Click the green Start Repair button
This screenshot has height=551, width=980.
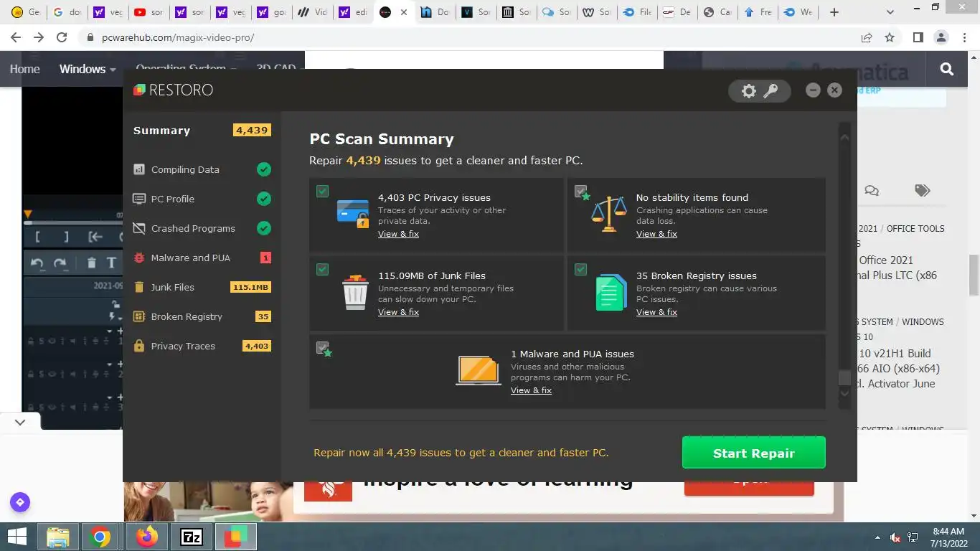click(x=753, y=453)
